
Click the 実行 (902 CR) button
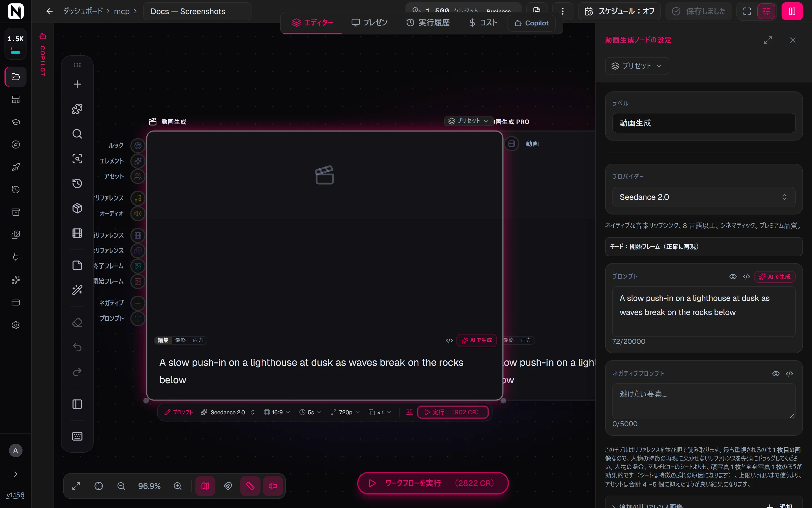coord(453,412)
